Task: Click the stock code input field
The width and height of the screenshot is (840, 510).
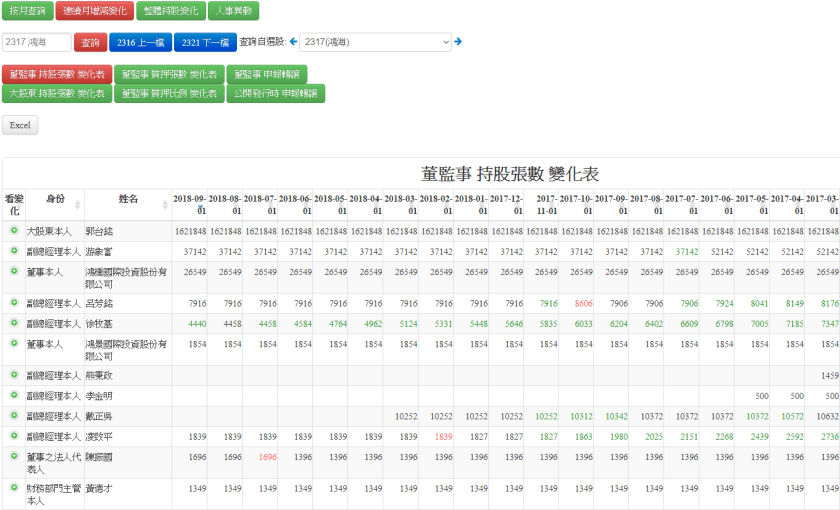Action: click(37, 42)
